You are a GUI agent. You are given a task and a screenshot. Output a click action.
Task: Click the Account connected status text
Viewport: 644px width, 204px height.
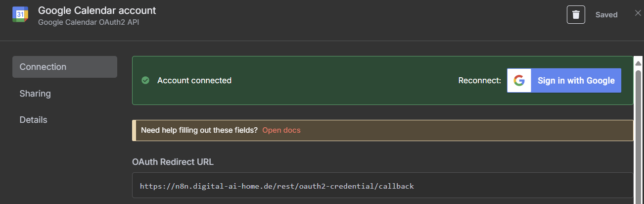click(194, 80)
